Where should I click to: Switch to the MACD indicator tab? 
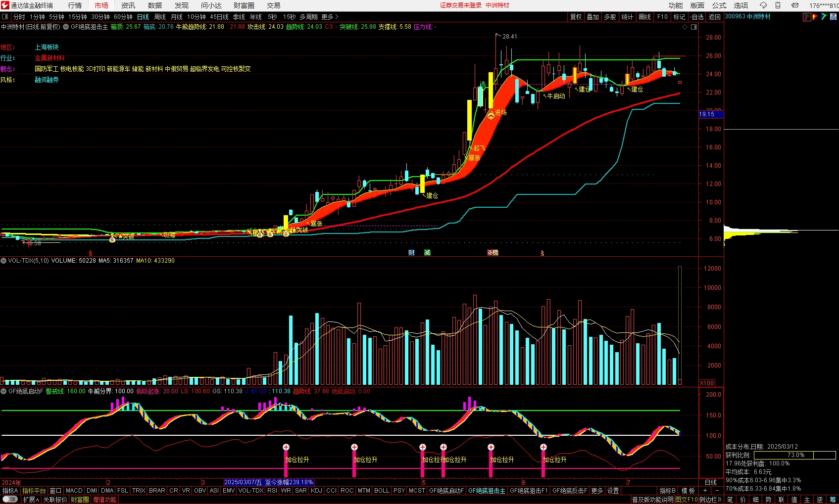pyautogui.click(x=74, y=491)
